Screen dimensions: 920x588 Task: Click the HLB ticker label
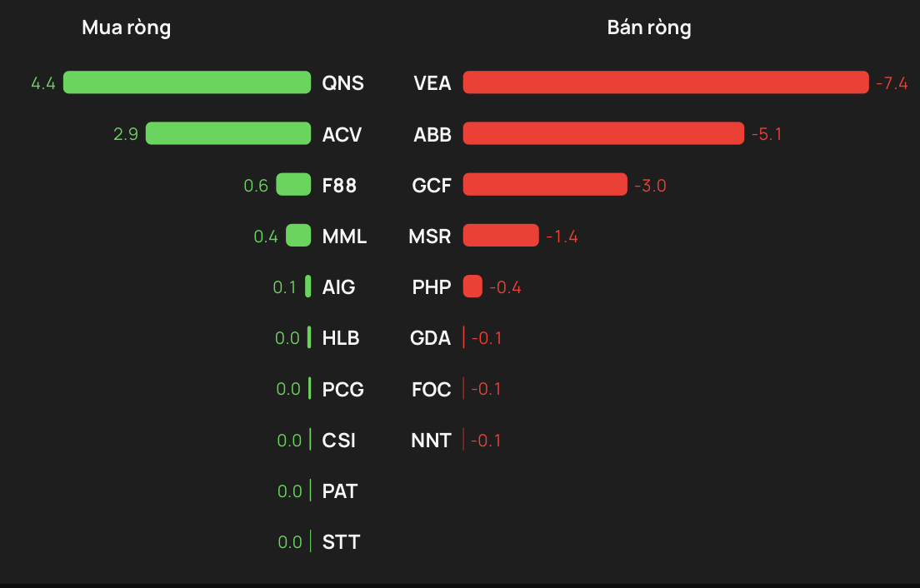point(341,338)
